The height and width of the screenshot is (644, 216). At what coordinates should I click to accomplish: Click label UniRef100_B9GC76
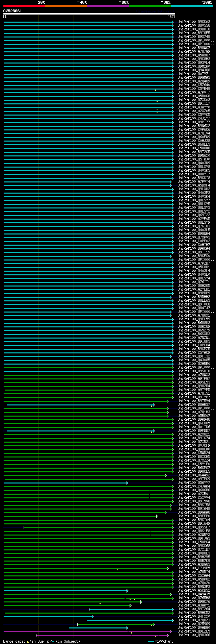pos(194,601)
